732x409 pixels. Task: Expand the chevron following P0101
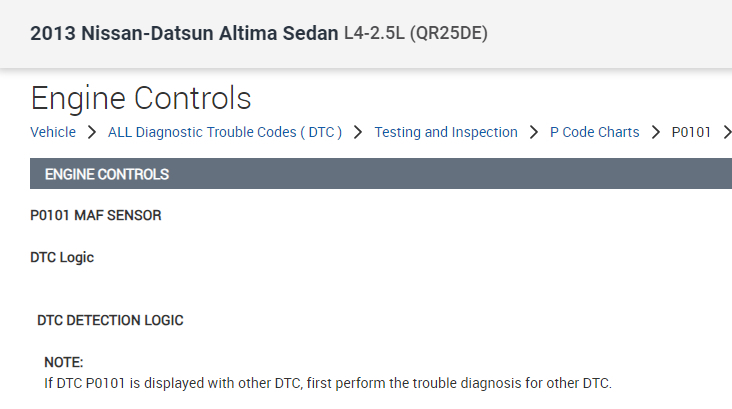726,132
